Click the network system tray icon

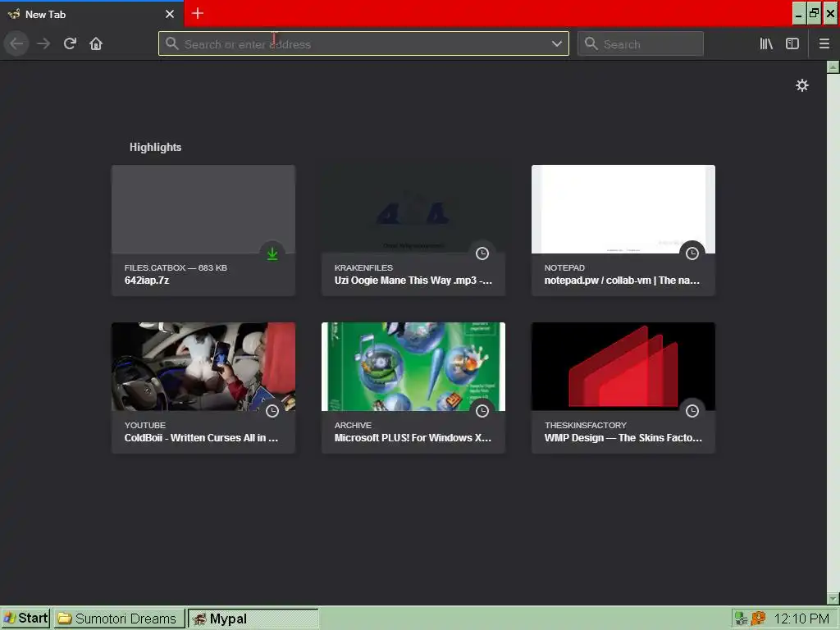point(742,619)
